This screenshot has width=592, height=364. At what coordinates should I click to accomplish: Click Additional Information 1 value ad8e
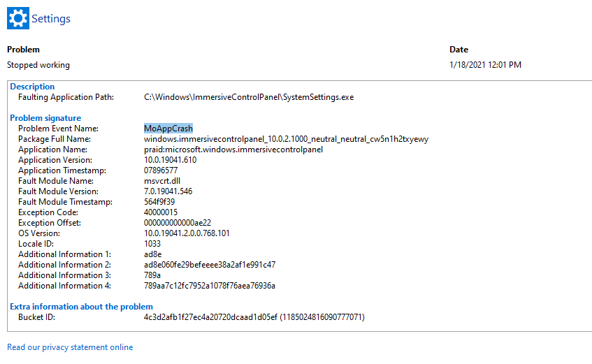click(152, 254)
